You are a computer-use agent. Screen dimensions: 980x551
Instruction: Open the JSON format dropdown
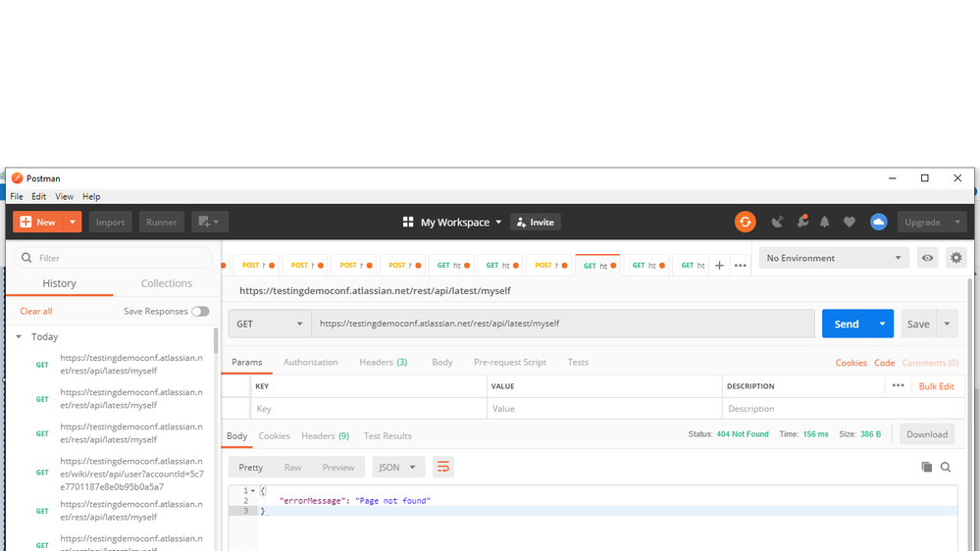pyautogui.click(x=398, y=467)
